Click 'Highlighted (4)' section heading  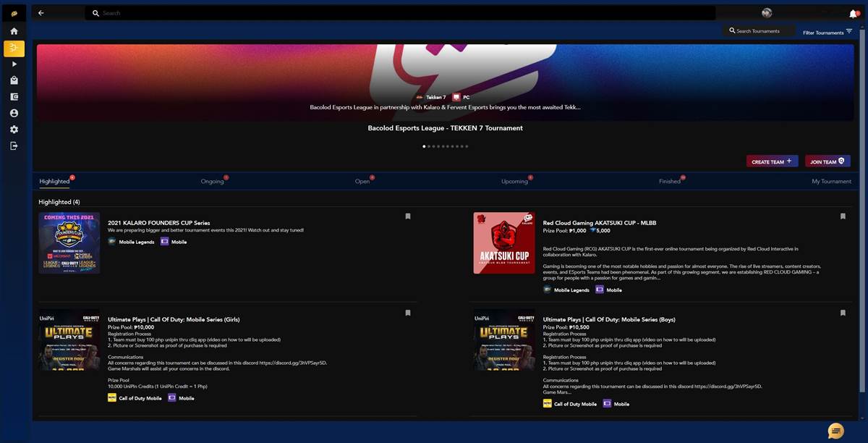(x=59, y=202)
